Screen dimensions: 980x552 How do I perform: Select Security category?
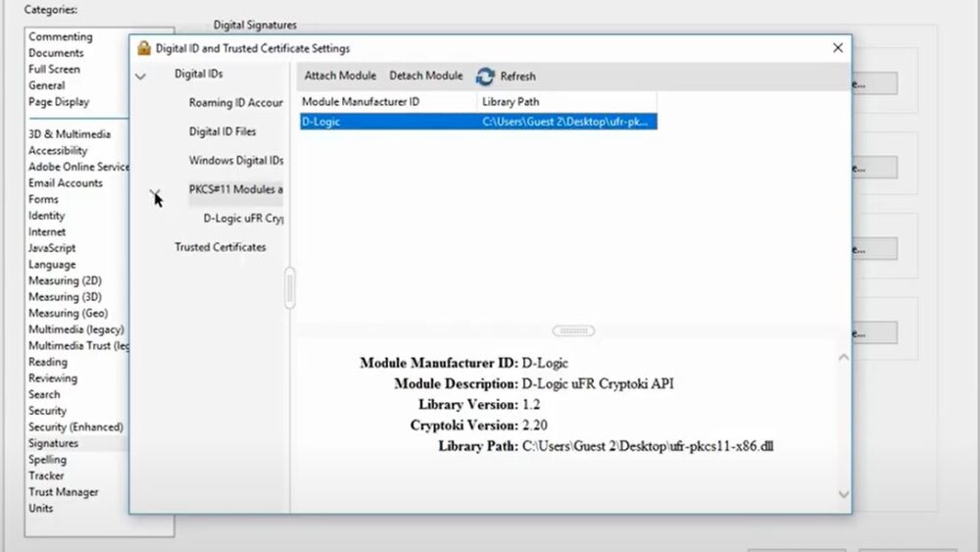point(47,411)
